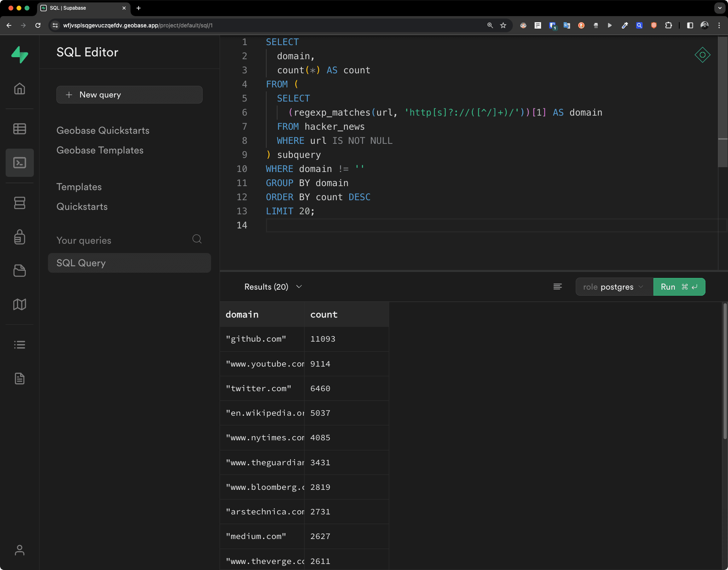The width and height of the screenshot is (728, 570).
Task: Click the count column header
Action: point(346,314)
